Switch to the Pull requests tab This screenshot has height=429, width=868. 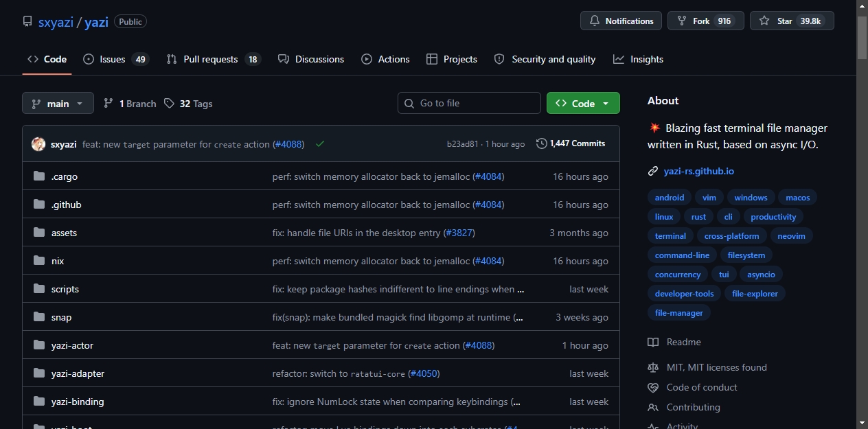(x=214, y=59)
